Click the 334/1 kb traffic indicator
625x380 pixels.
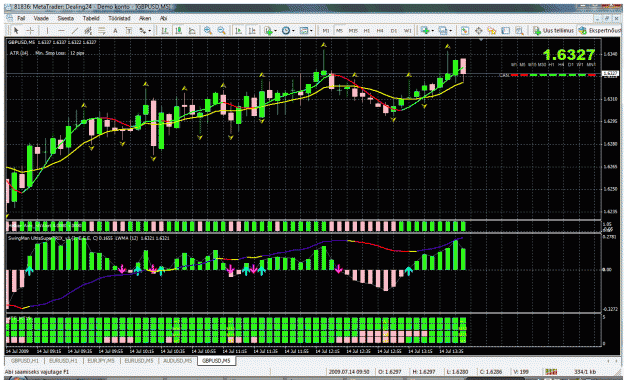point(585,372)
